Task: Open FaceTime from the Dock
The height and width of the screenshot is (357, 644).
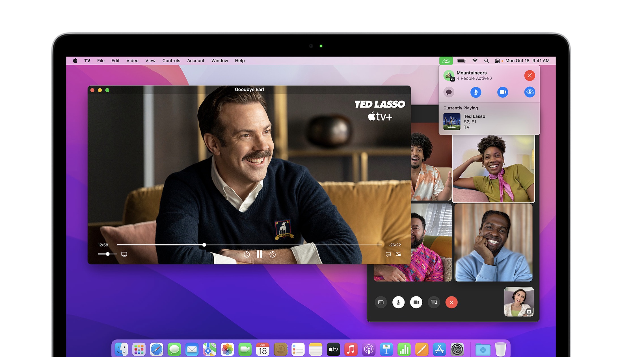Action: (245, 350)
